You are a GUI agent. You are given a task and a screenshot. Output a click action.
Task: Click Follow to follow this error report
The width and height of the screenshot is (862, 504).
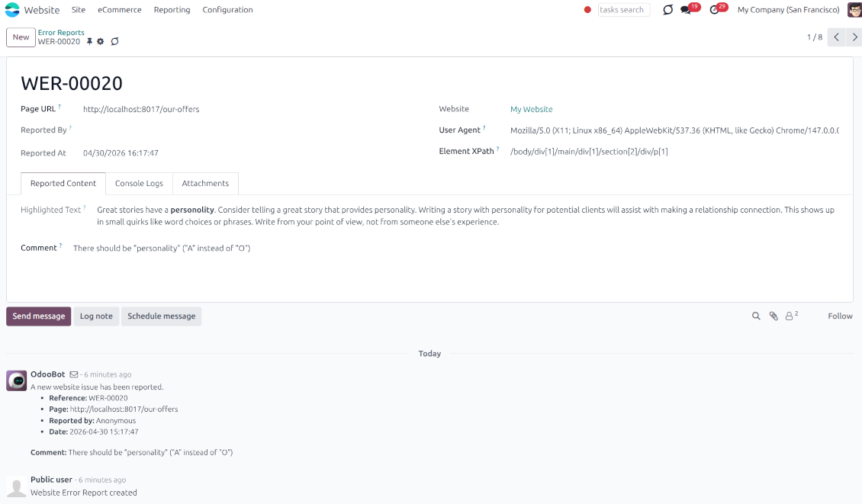pyautogui.click(x=839, y=315)
